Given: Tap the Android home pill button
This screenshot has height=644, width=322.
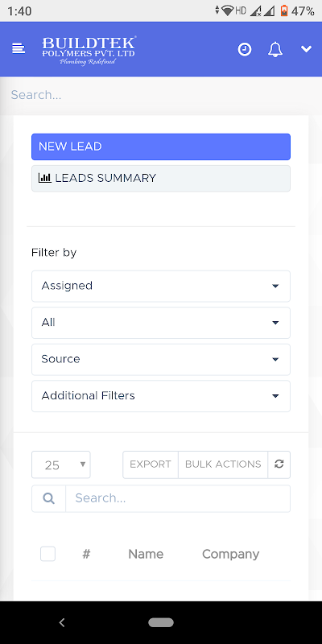Looking at the screenshot, I should 161,622.
